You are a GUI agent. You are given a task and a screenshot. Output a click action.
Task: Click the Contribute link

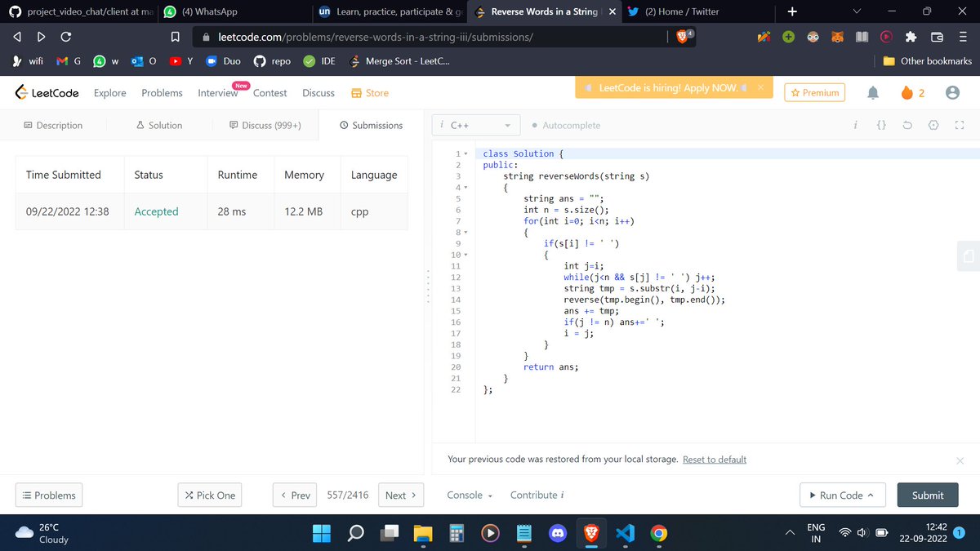[x=537, y=495]
